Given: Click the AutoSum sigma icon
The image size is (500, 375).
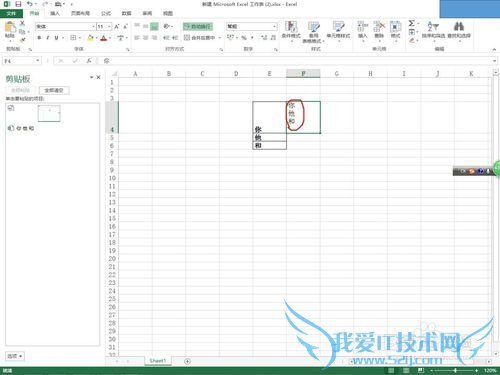Looking at the screenshot, I should [412, 23].
